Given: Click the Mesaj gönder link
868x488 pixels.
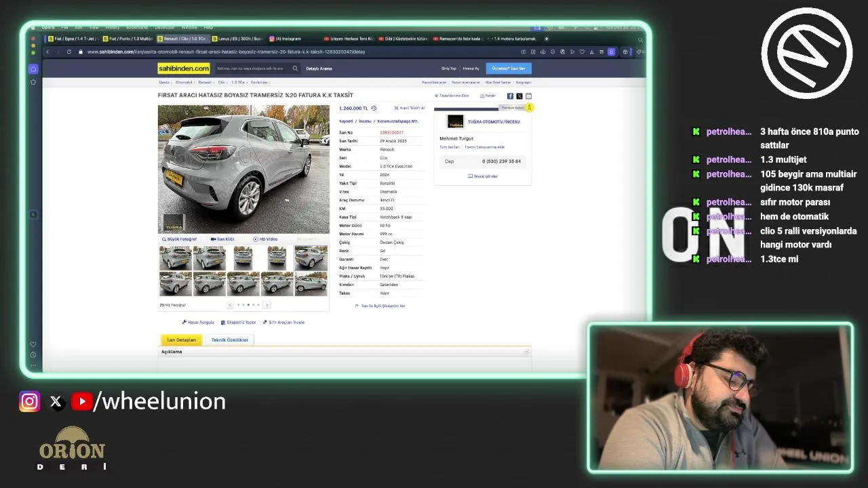Looking at the screenshot, I should tap(483, 176).
